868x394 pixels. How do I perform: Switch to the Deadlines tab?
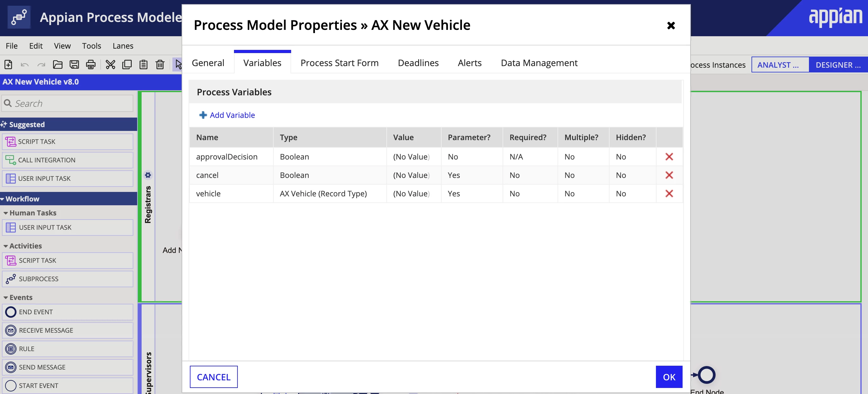pos(418,63)
